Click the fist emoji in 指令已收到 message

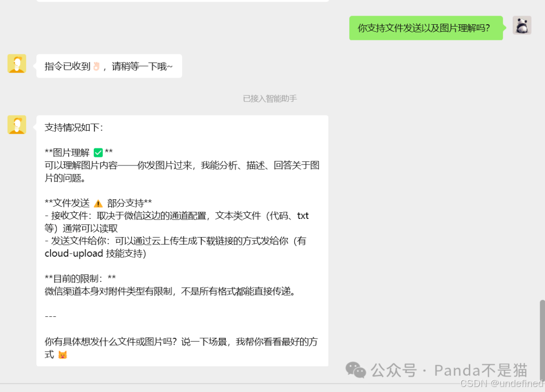pyautogui.click(x=96, y=66)
